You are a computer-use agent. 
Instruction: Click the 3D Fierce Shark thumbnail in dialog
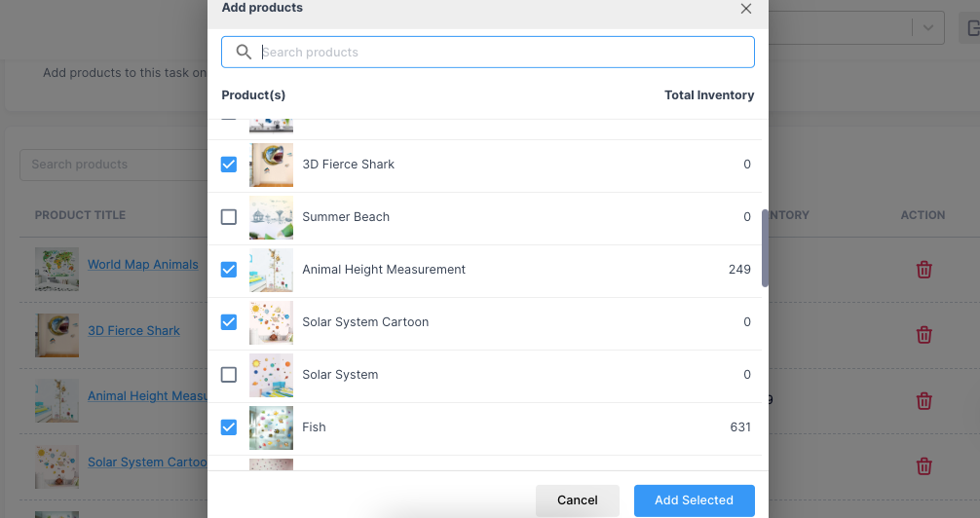271,165
